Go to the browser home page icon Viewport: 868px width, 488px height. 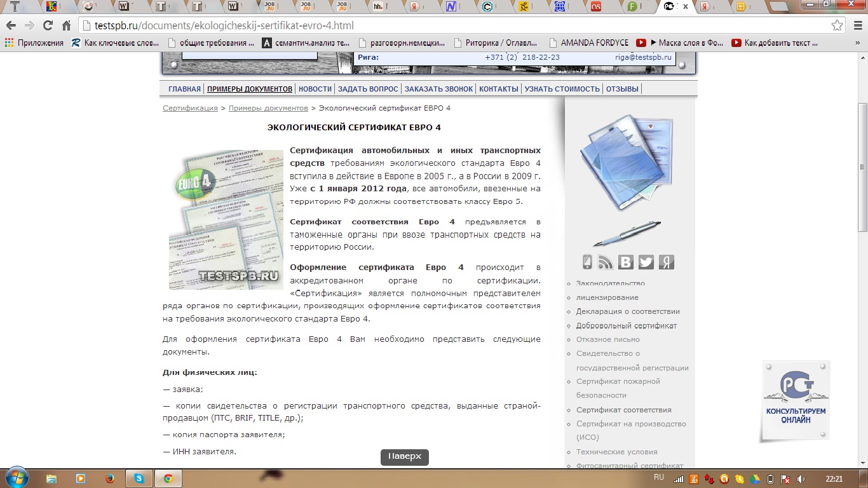tap(66, 25)
